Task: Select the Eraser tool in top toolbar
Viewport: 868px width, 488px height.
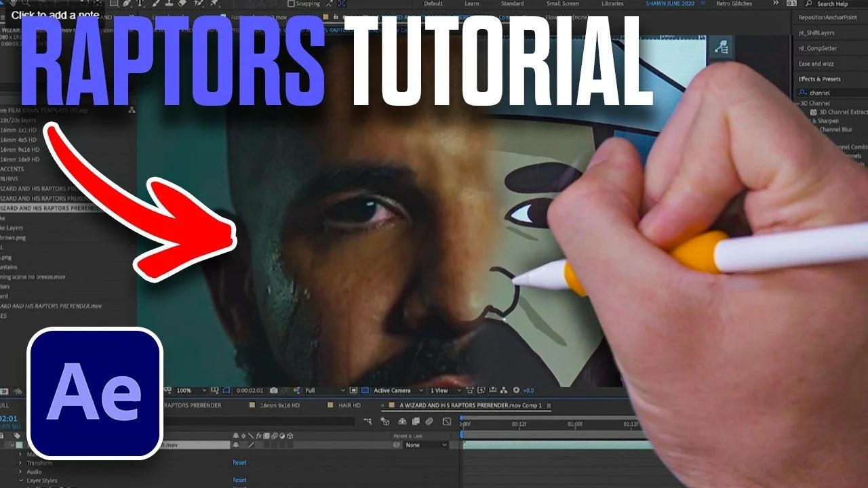Action: click(x=182, y=3)
